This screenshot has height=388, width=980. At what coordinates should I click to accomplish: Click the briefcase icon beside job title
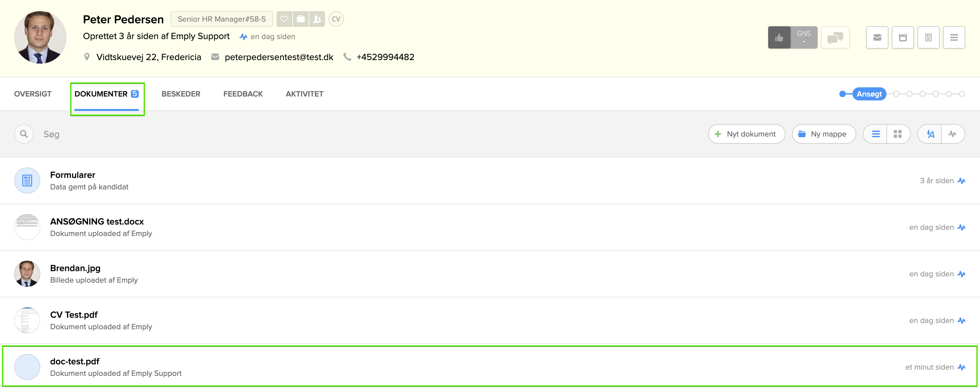coord(300,19)
